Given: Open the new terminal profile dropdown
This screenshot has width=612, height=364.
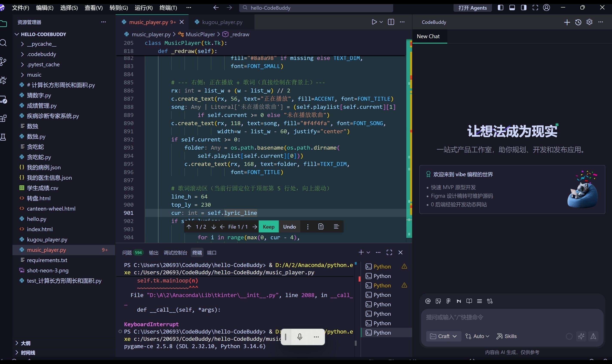Looking at the screenshot, I should point(368,252).
